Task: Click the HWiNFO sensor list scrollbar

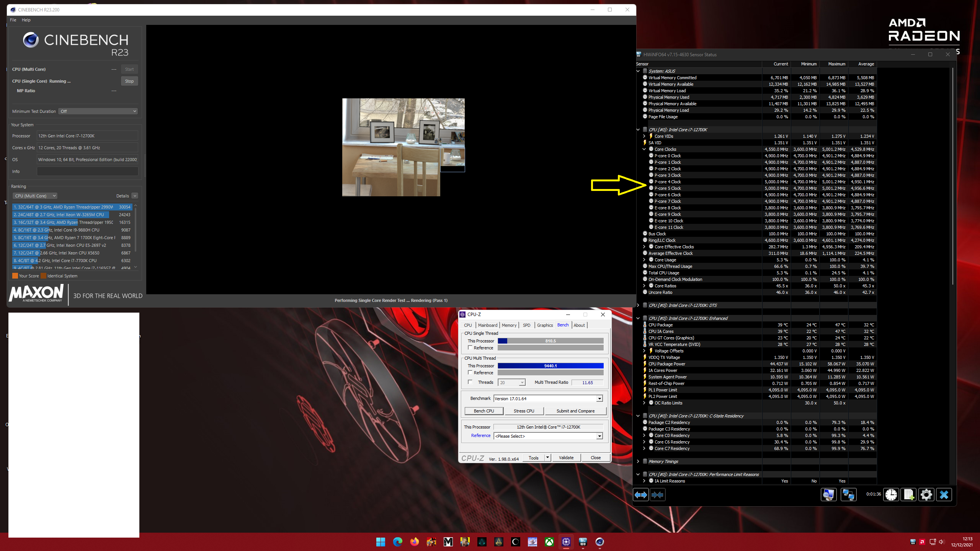Action: tap(952, 176)
